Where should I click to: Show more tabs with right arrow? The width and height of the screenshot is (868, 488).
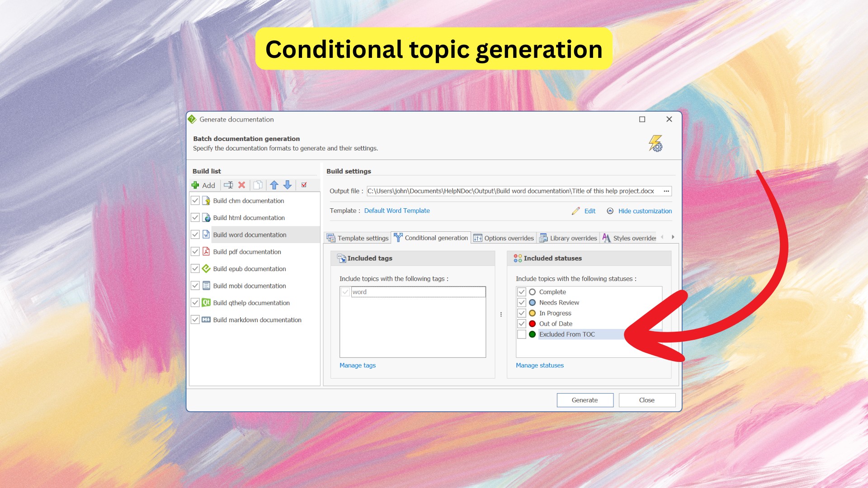coord(673,237)
